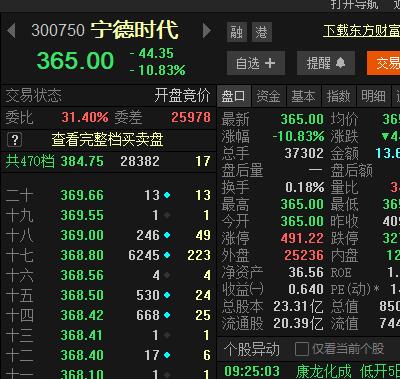Image resolution: width=400 pixels, height=379 pixels.
Task: Click the bell icon in 提醒 button
Action: 340,63
